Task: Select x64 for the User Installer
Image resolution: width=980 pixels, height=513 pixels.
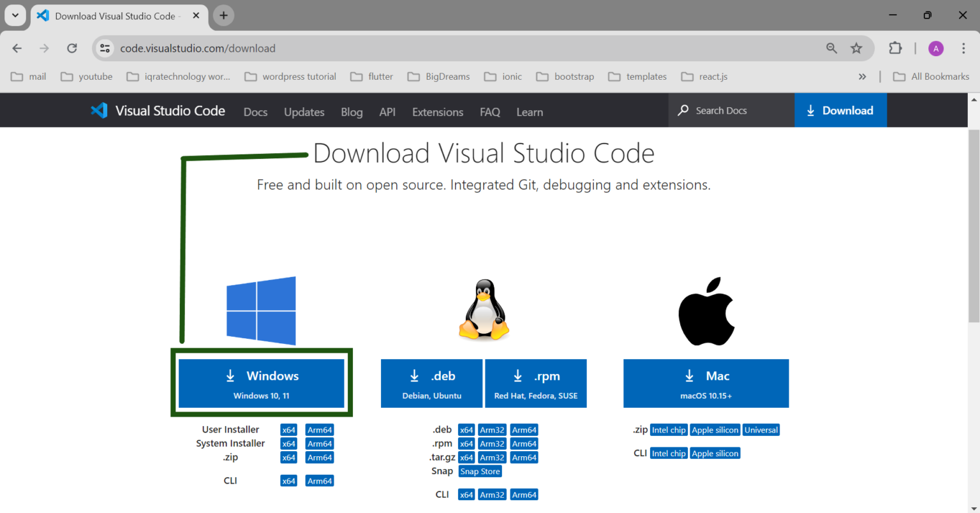Action: [288, 429]
